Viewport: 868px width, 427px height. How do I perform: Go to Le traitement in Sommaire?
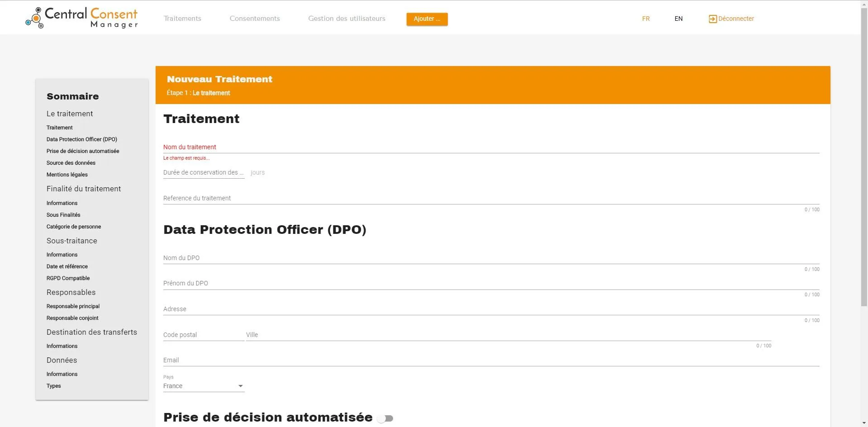point(70,114)
